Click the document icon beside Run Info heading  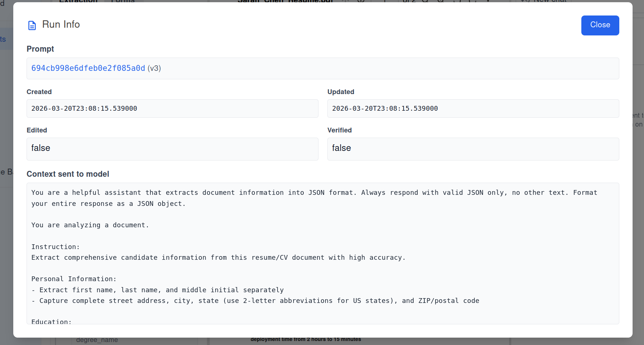click(x=32, y=25)
